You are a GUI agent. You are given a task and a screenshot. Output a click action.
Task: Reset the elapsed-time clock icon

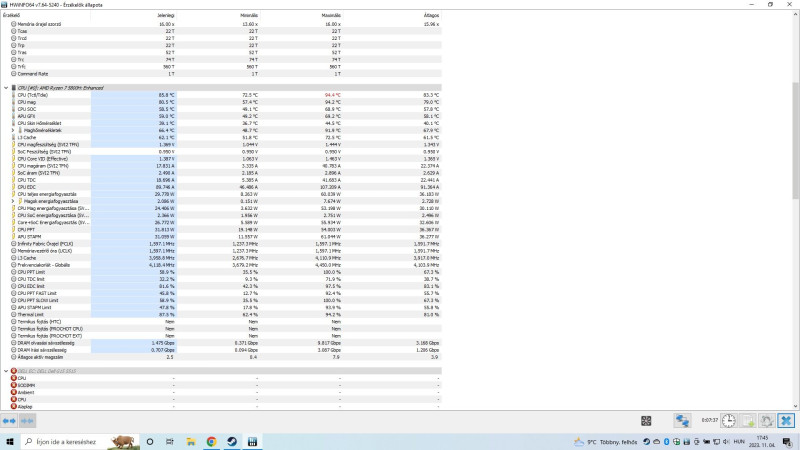click(x=729, y=421)
